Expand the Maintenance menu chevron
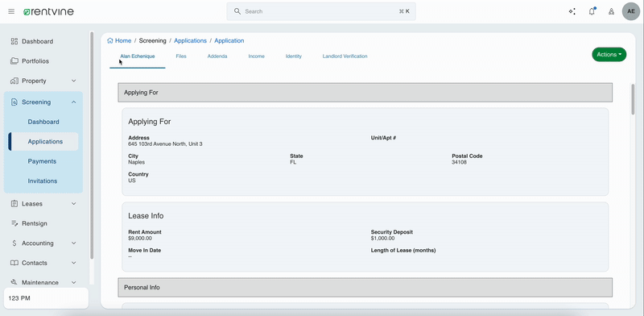 (74, 282)
